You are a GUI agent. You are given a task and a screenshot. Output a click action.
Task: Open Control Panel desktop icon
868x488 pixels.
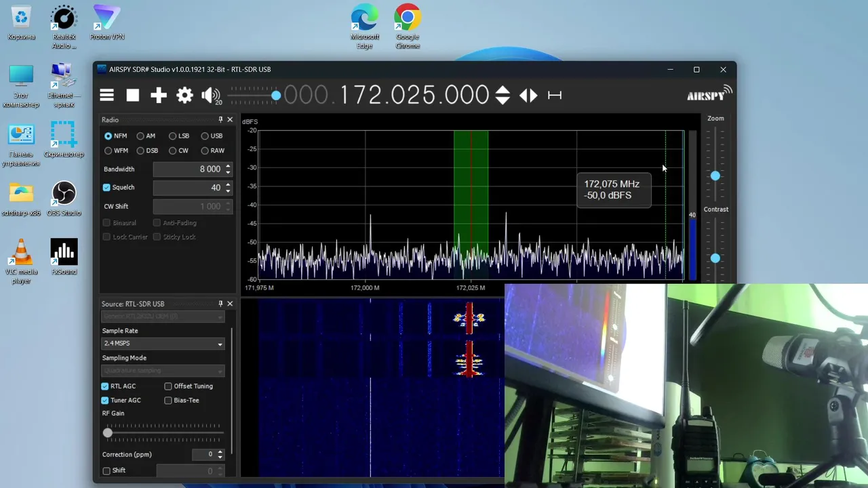point(21,144)
